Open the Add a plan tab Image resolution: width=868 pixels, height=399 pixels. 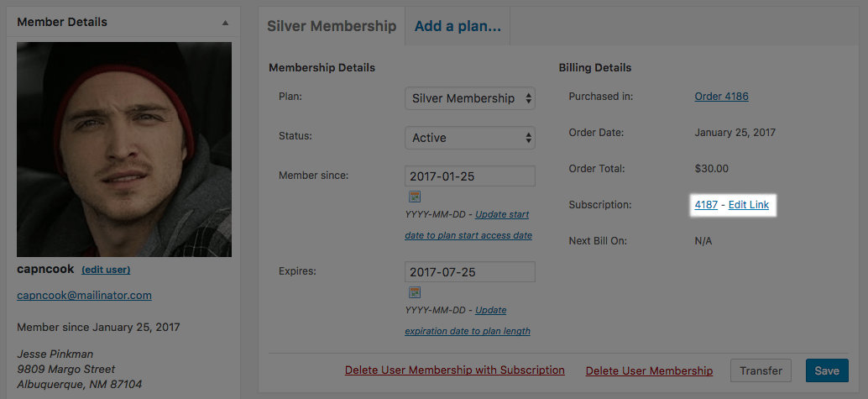pyautogui.click(x=458, y=26)
